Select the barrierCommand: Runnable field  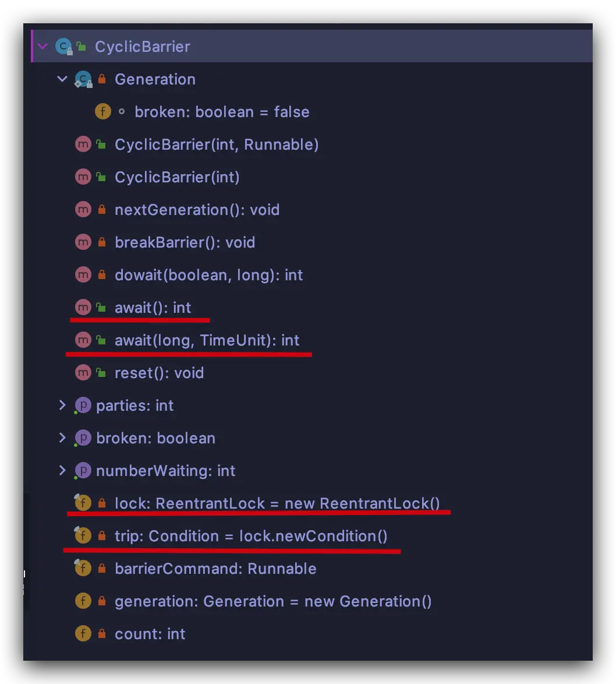click(215, 569)
